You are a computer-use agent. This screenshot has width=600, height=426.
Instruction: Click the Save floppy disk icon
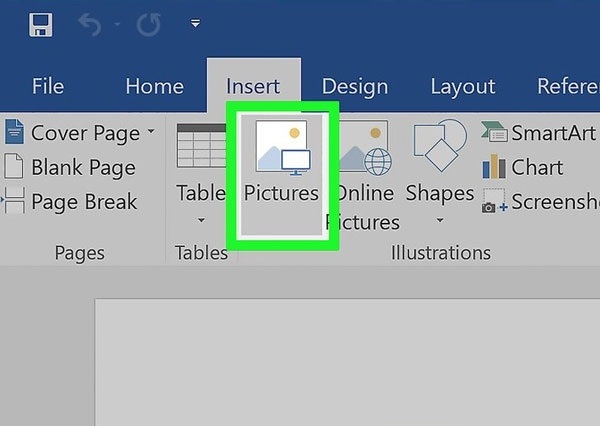coord(41,24)
